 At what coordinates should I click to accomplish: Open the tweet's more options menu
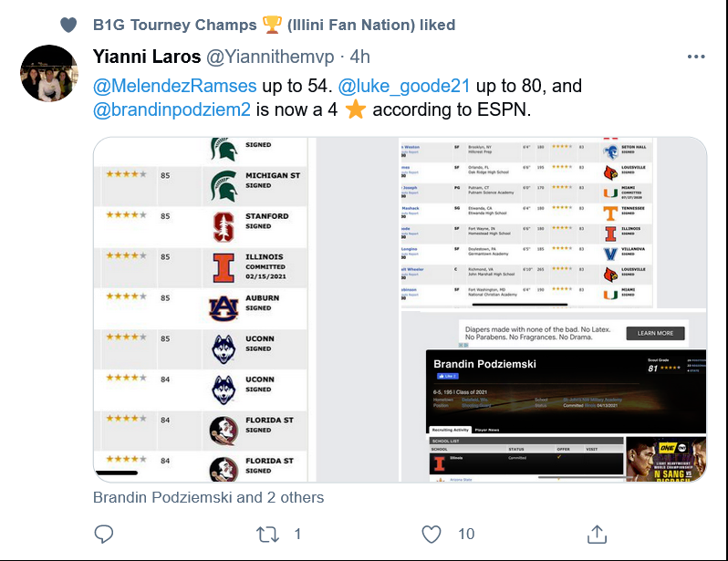[x=696, y=57]
